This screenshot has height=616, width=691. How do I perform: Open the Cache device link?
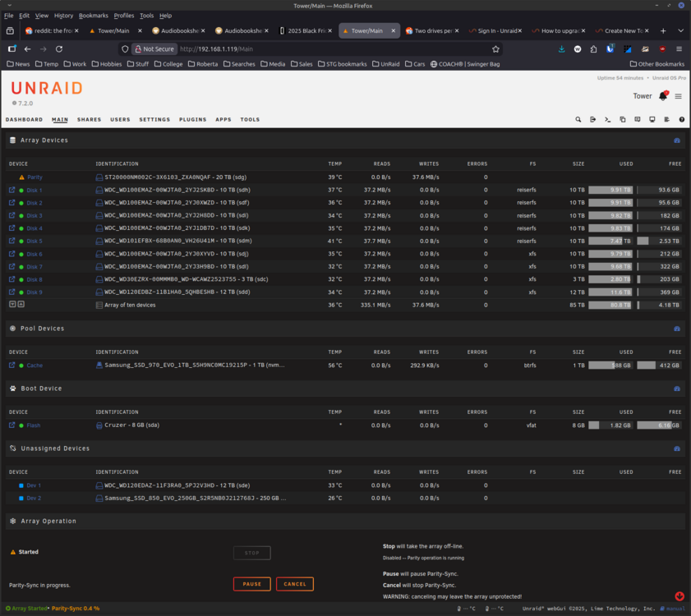pos(35,365)
